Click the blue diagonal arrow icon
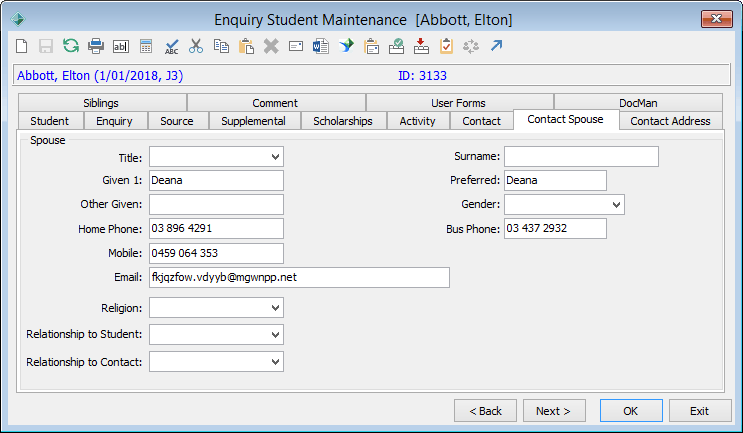The height and width of the screenshot is (433, 743). [496, 46]
